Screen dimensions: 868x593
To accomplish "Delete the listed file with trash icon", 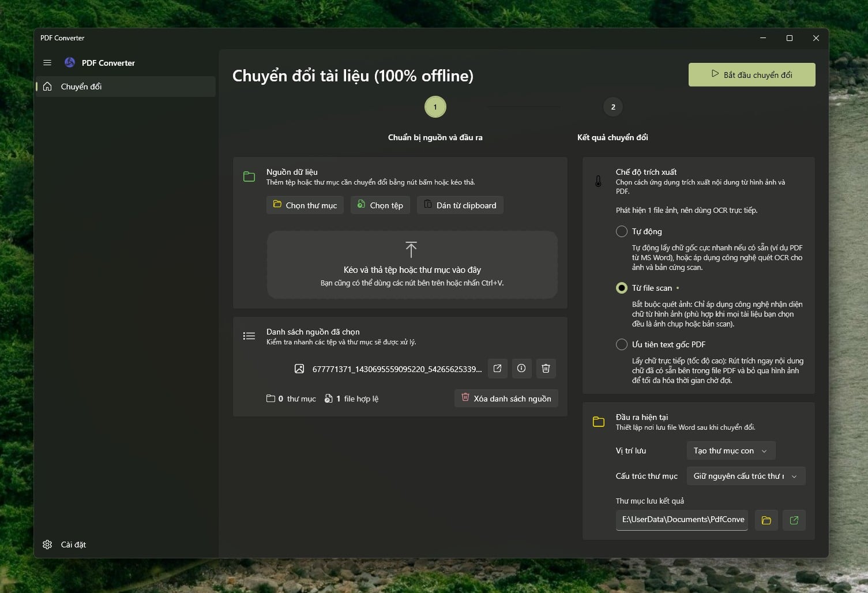I will pos(546,369).
